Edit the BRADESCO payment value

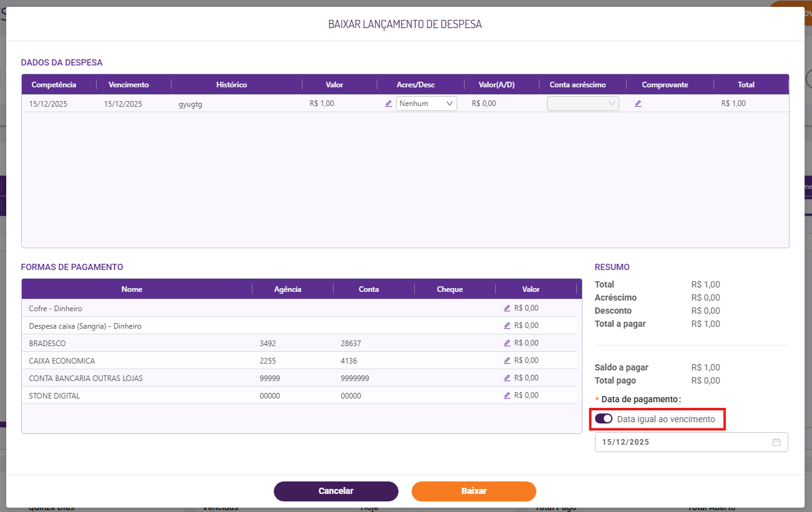(x=507, y=343)
